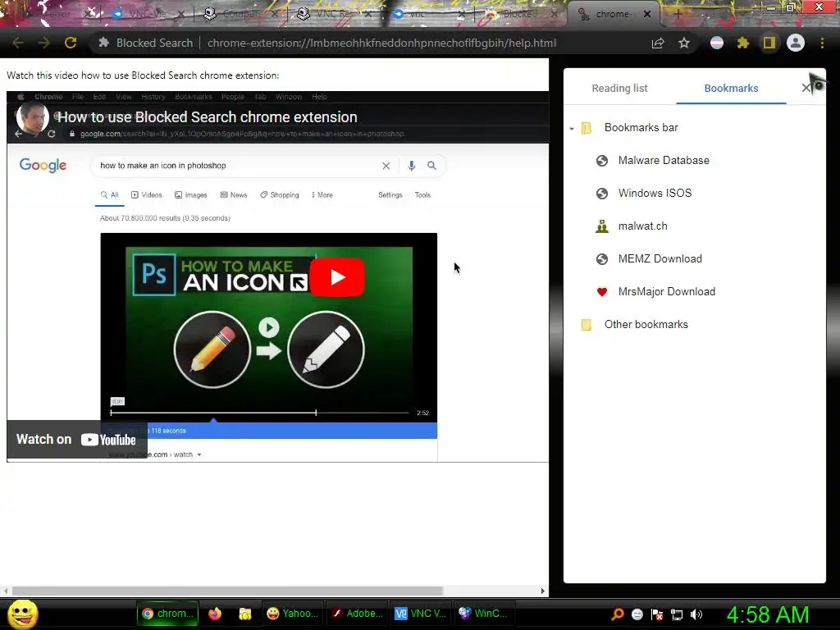Toggle the side panel toolbar button
This screenshot has height=630, width=840.
(x=769, y=43)
